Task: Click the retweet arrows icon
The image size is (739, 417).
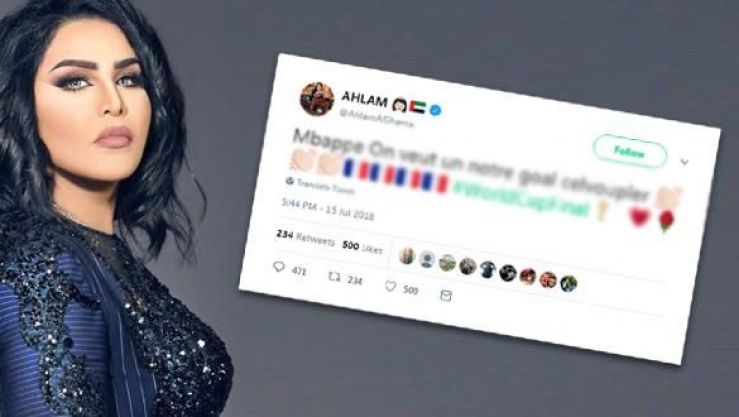Action: click(334, 277)
